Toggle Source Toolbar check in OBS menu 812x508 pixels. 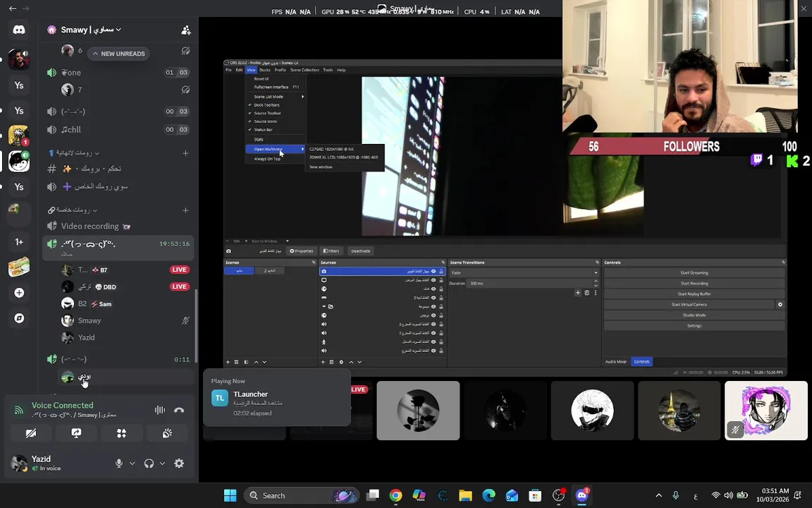(276, 113)
